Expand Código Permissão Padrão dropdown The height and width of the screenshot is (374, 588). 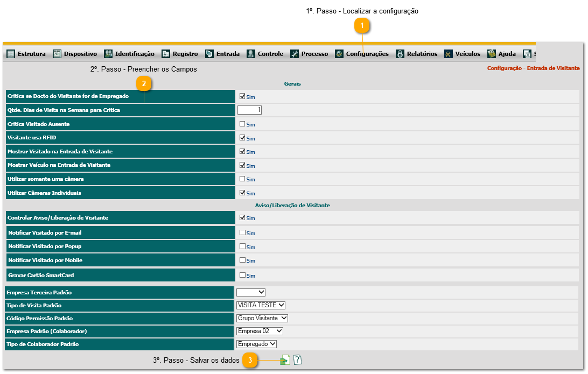click(x=262, y=318)
